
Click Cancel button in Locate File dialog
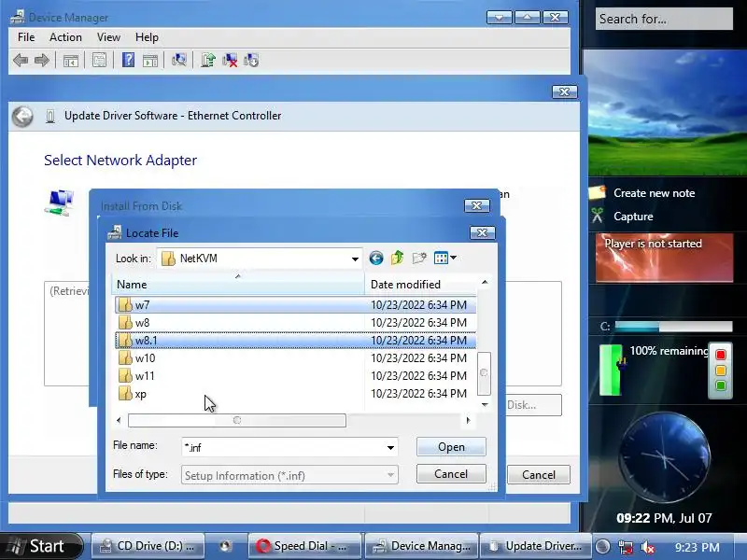[451, 474]
